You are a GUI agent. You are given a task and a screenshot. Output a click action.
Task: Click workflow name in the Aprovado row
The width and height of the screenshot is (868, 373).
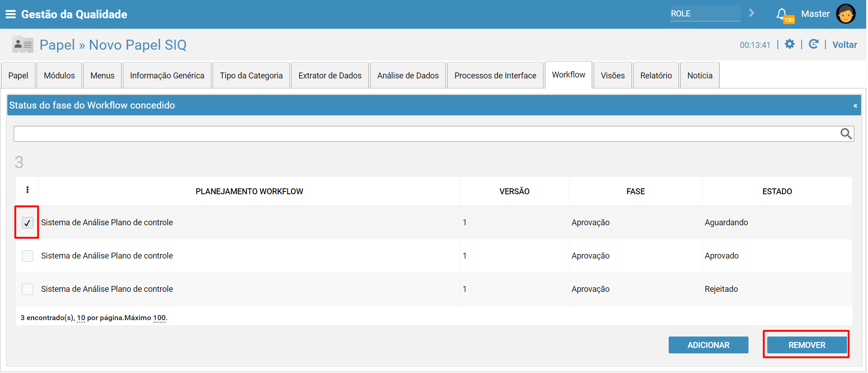[x=107, y=256]
